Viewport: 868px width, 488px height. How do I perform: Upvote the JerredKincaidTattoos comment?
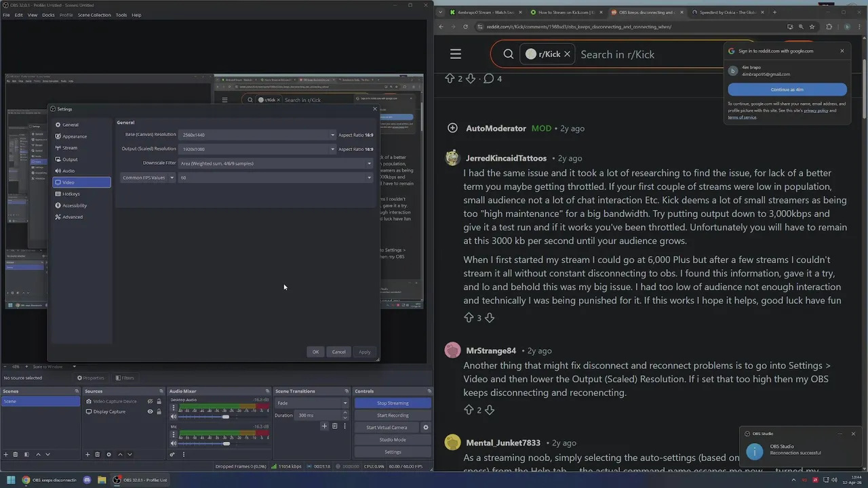pyautogui.click(x=469, y=318)
